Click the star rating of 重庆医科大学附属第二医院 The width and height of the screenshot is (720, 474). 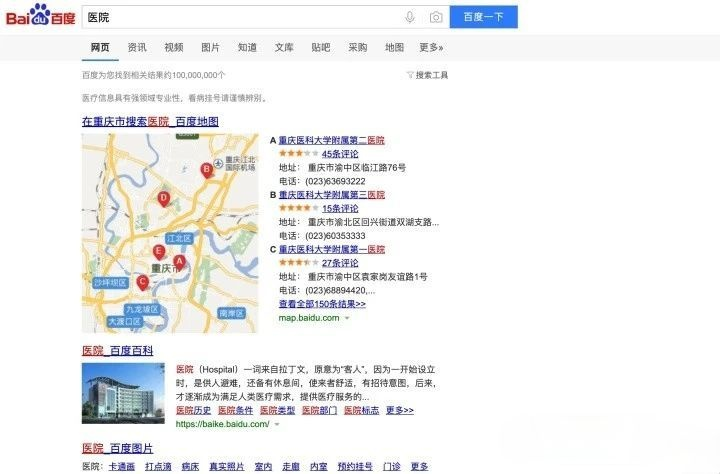click(x=298, y=153)
